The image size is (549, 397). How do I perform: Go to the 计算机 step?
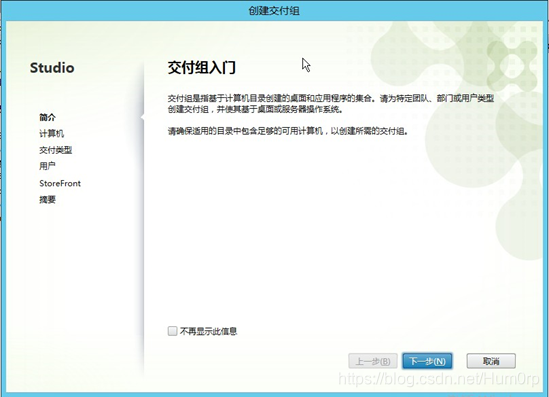point(51,133)
